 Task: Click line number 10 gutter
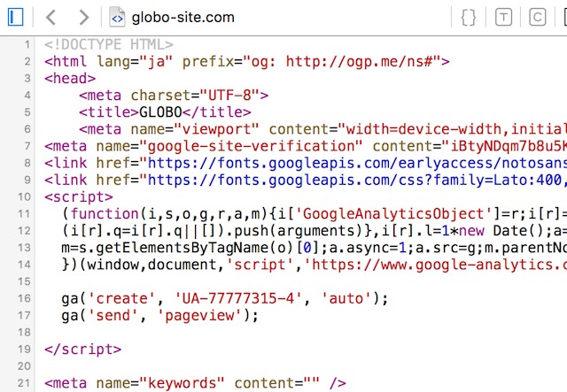[24, 197]
